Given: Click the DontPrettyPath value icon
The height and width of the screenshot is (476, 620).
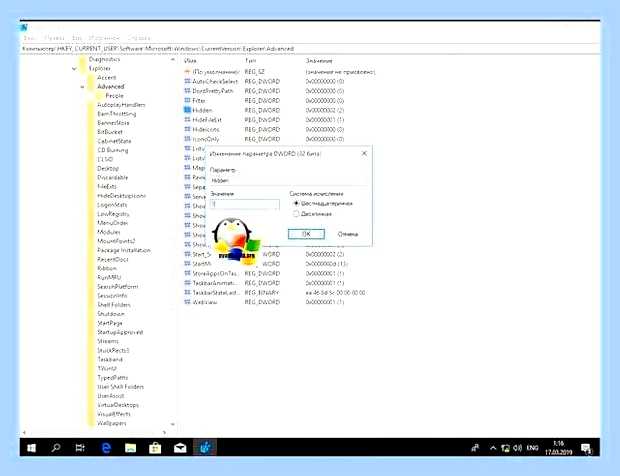Looking at the screenshot, I should coord(187,91).
